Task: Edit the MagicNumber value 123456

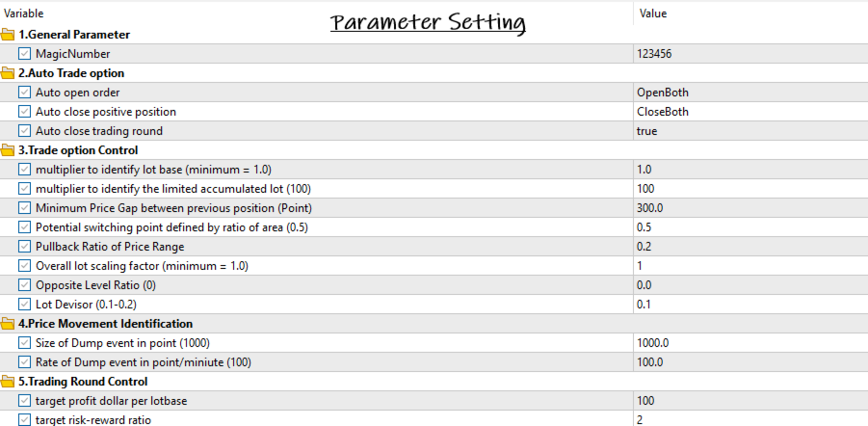Action: [x=750, y=54]
